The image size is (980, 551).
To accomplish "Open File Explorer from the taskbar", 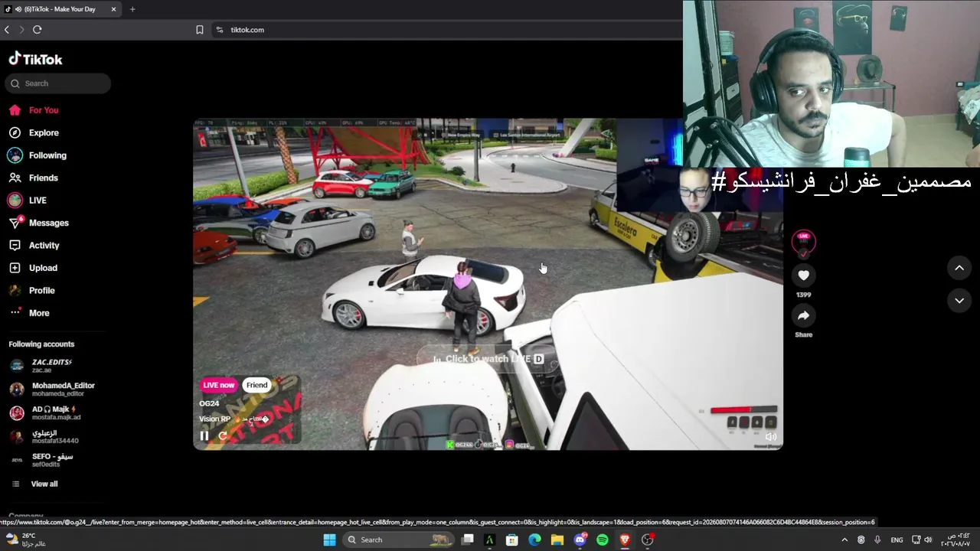I will 557,540.
